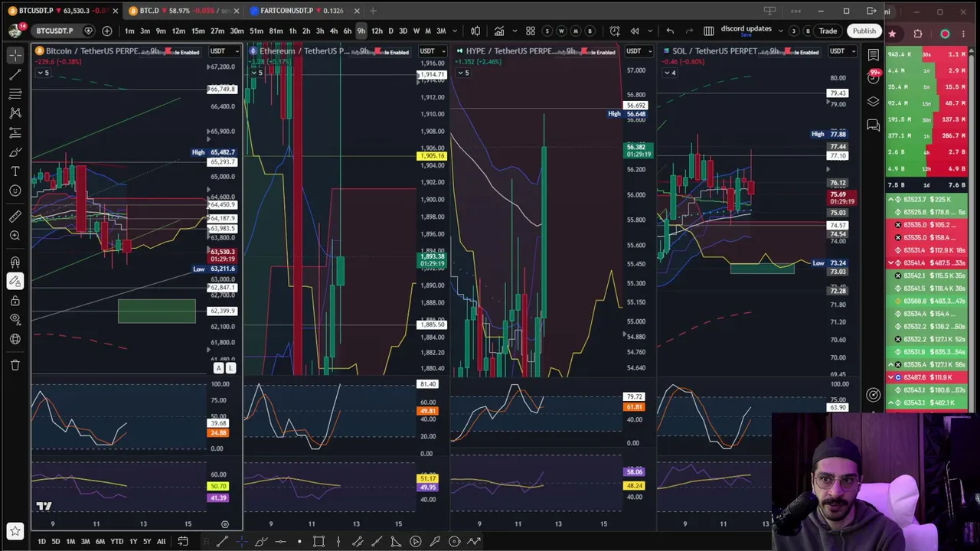Open the Fibonacci tools in left sidebar
Viewport: 980px width, 551px height.
click(15, 93)
